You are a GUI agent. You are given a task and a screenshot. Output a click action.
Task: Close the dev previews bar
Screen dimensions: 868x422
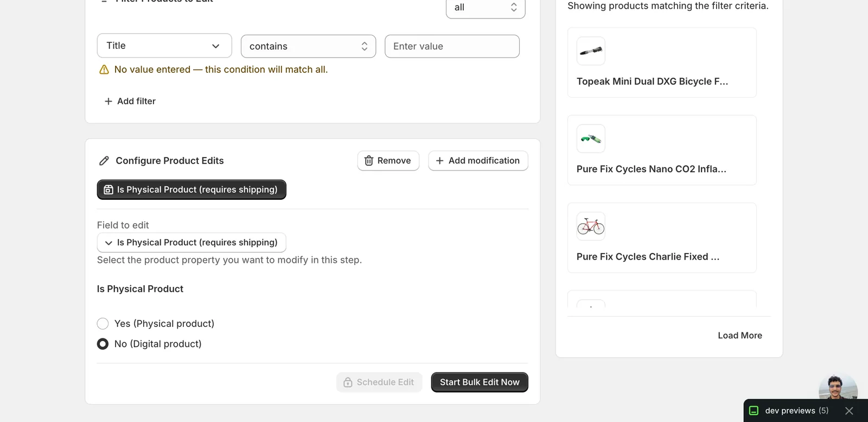coord(849,411)
